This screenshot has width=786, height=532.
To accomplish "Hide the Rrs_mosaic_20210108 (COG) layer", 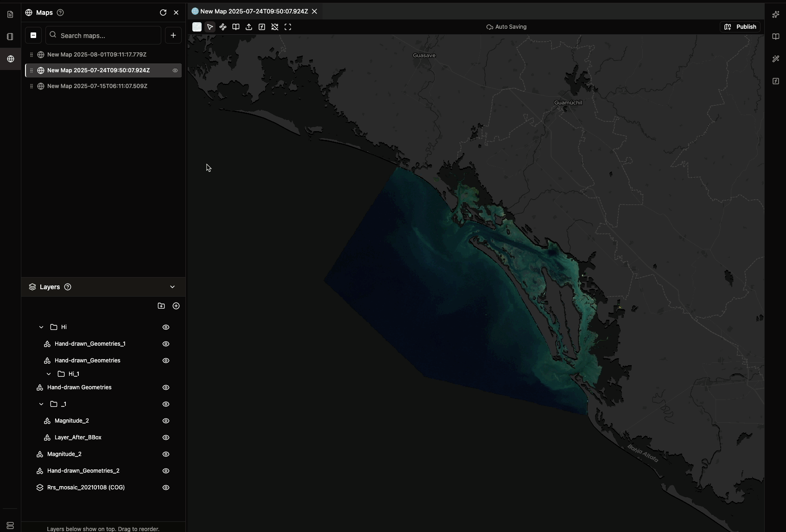I will [166, 488].
